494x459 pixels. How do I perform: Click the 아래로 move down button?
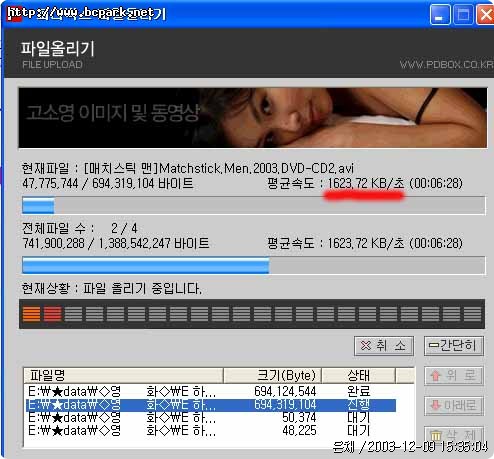click(454, 406)
